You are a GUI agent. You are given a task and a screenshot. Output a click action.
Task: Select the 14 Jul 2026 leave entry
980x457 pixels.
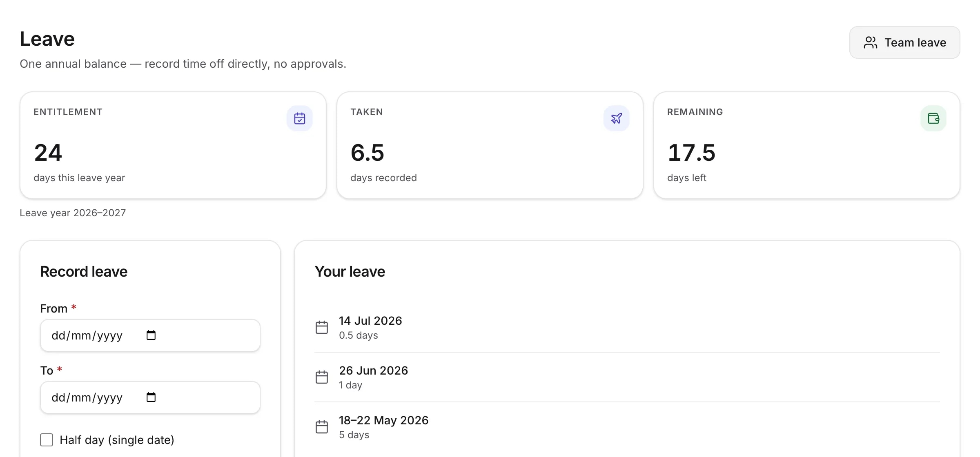point(627,327)
